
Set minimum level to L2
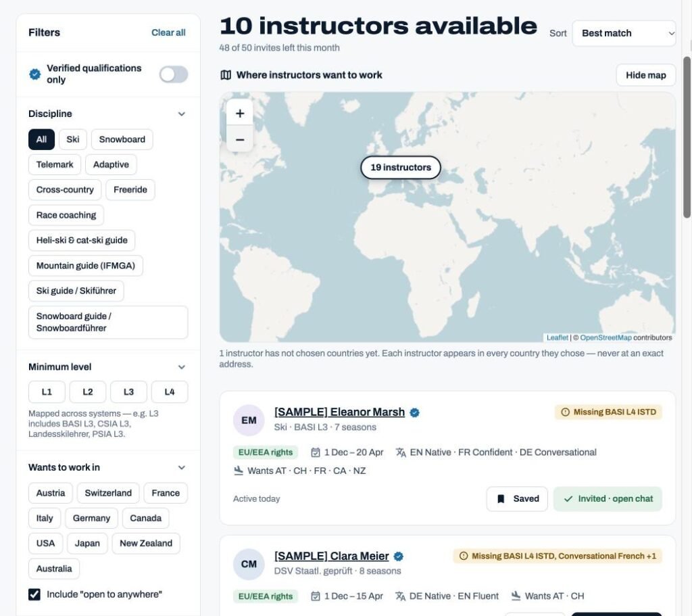click(88, 392)
